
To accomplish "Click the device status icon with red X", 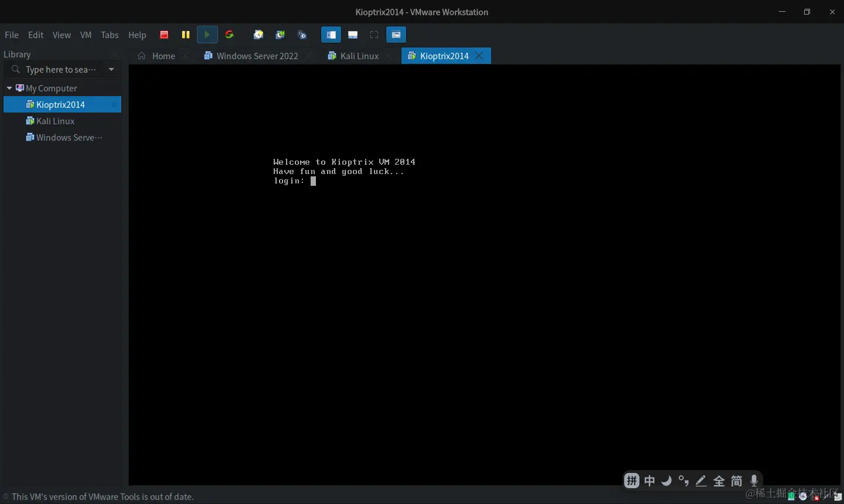I will coord(815,496).
